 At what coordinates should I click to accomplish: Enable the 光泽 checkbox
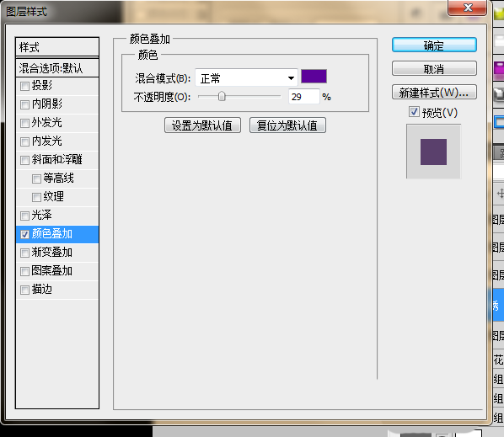coord(24,216)
